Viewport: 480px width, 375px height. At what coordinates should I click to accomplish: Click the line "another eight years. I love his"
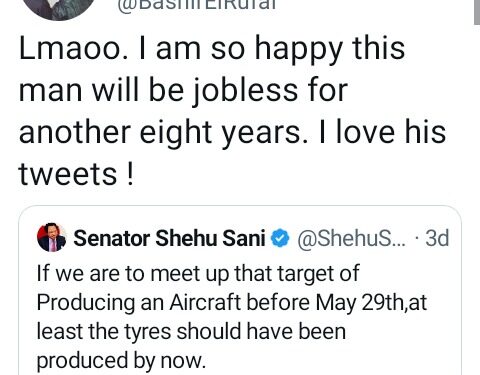coord(232,132)
